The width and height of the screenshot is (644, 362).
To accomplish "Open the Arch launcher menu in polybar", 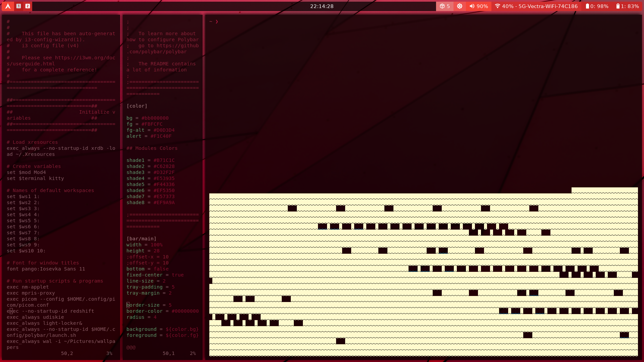I will (7, 6).
